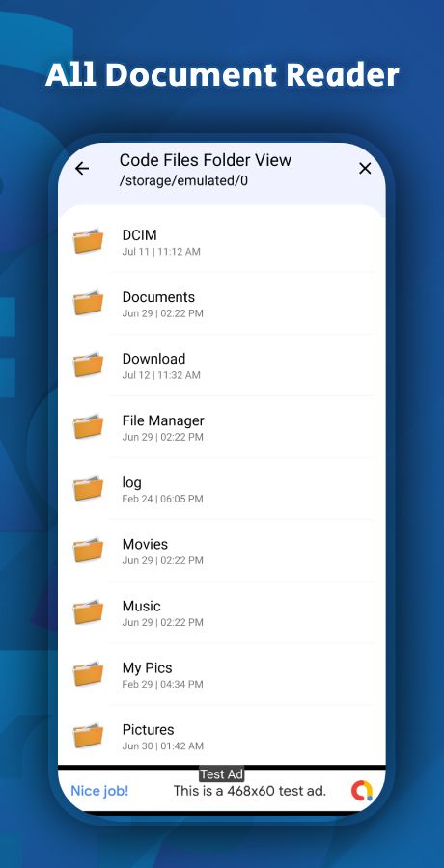Open the Download folder row
The height and width of the screenshot is (868, 444).
(x=222, y=366)
